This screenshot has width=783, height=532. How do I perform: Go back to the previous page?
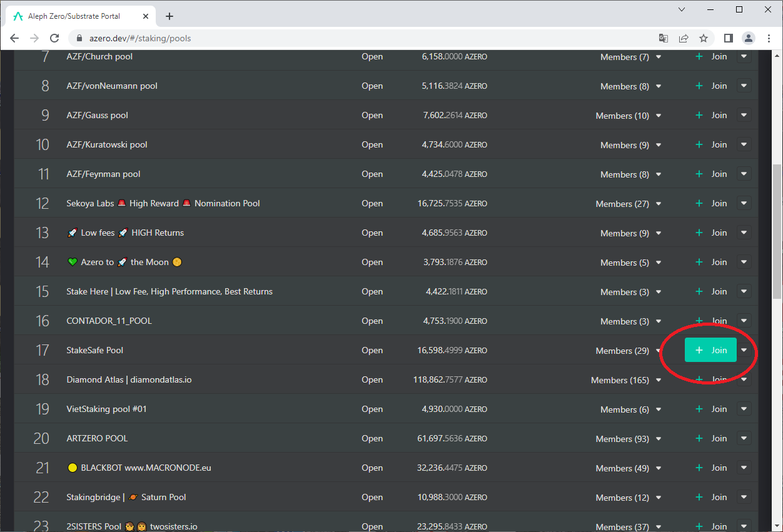(14, 38)
